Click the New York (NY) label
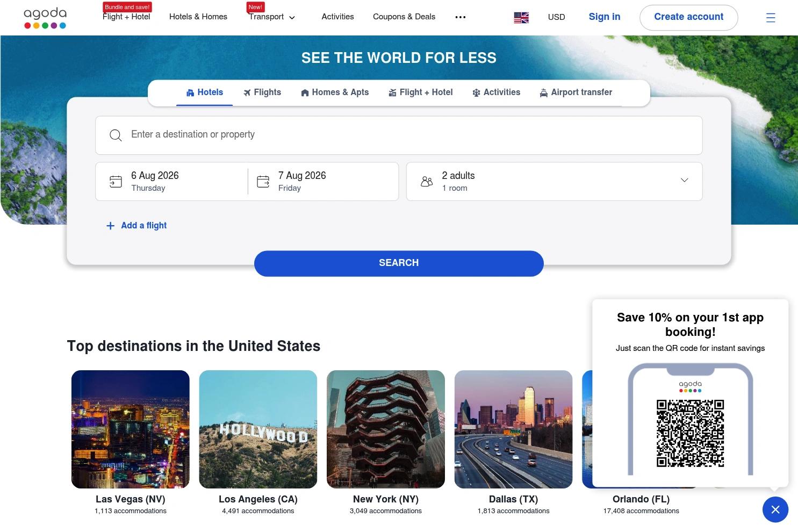The height and width of the screenshot is (532, 798). tap(386, 499)
